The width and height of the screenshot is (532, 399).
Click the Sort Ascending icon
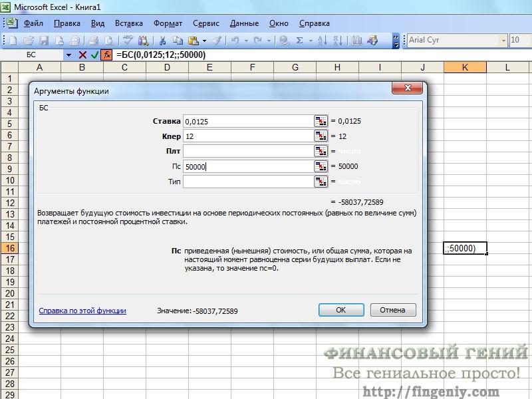point(322,41)
